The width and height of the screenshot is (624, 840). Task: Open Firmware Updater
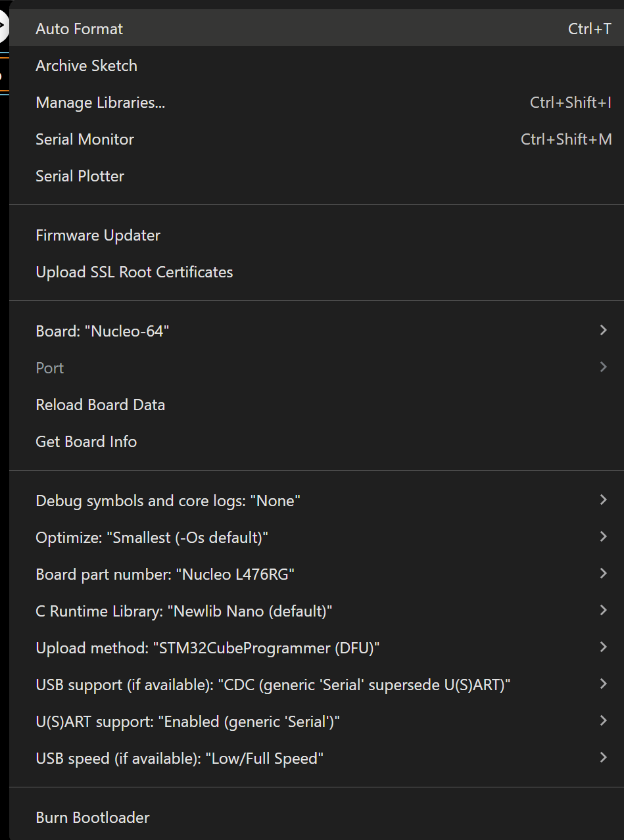[x=98, y=235]
